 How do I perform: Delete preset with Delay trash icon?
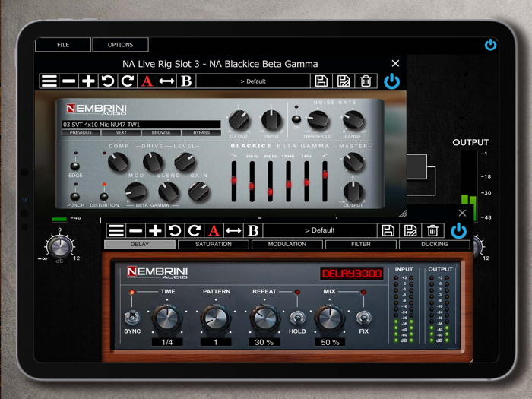click(432, 230)
